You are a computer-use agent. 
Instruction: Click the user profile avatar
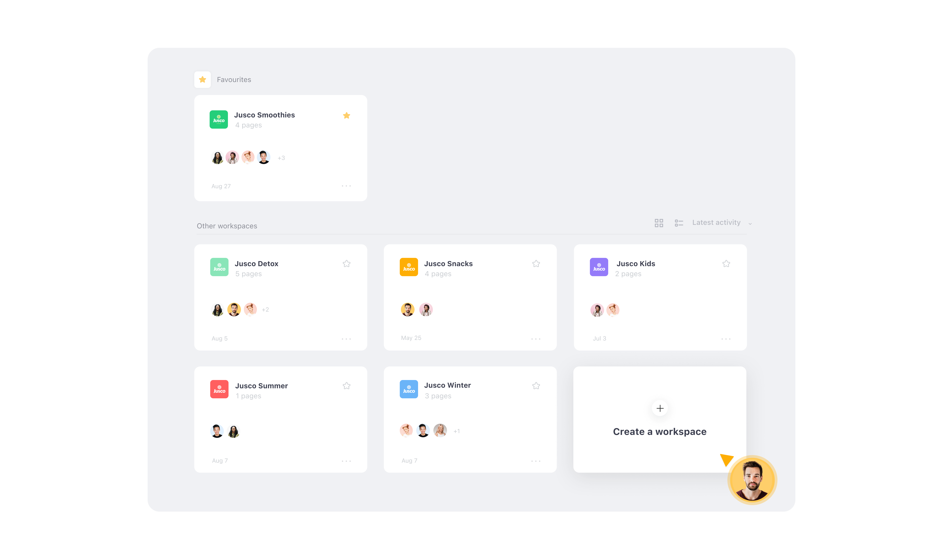click(752, 480)
